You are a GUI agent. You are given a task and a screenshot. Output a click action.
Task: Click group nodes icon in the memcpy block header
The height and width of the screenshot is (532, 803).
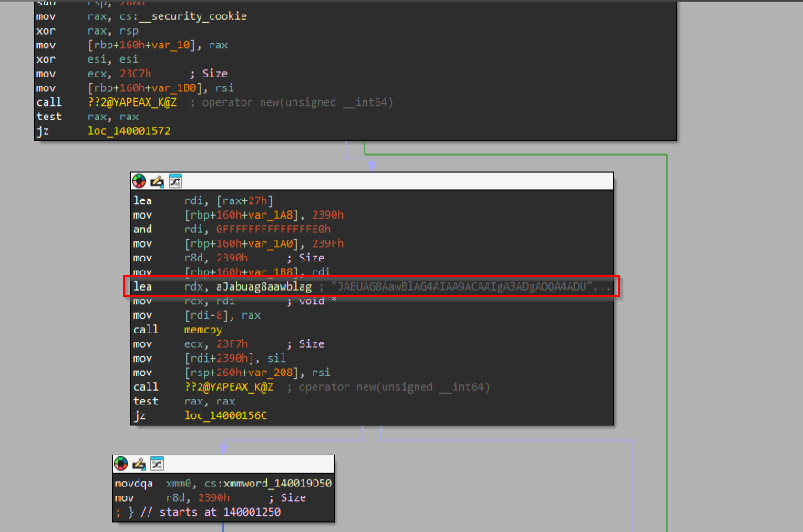175,180
